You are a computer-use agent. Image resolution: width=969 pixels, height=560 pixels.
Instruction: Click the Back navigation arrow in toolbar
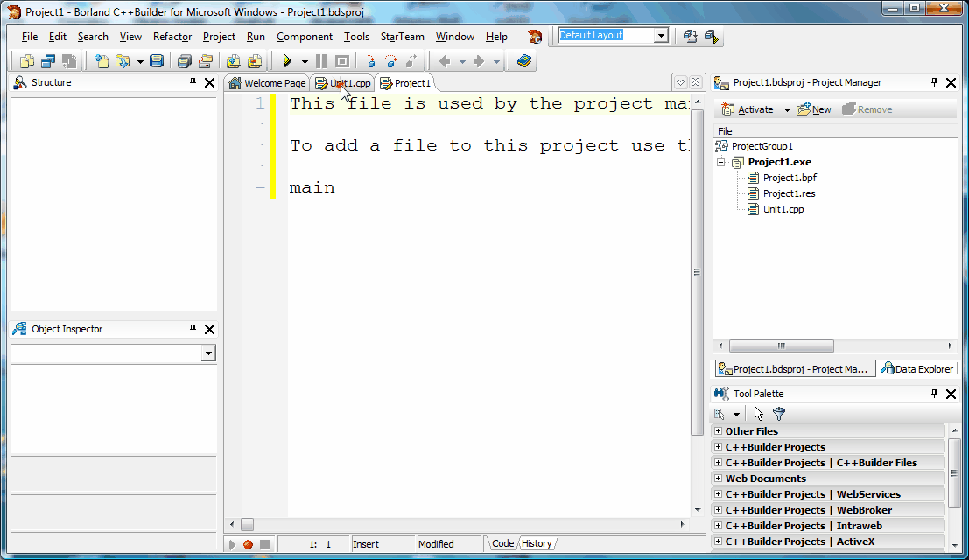click(445, 61)
